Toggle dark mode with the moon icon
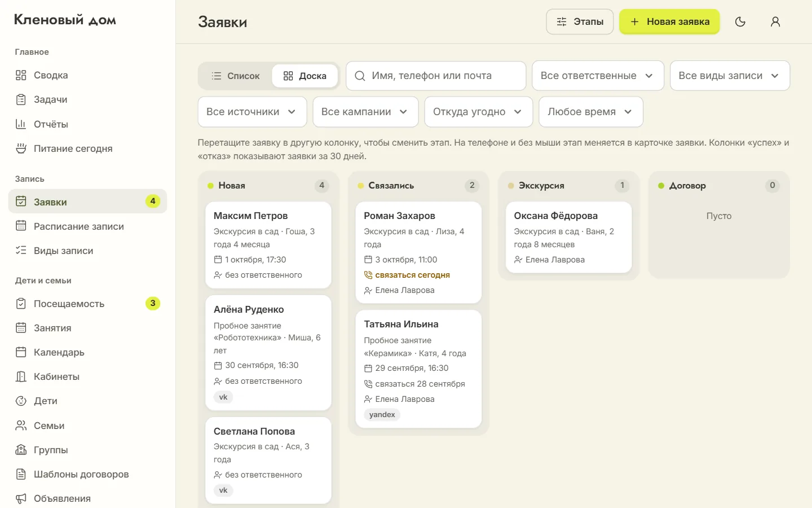The image size is (812, 508). click(x=740, y=21)
